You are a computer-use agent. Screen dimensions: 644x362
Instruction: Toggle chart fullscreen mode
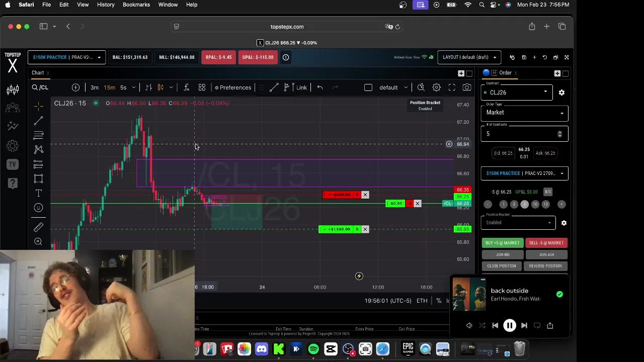(x=452, y=87)
